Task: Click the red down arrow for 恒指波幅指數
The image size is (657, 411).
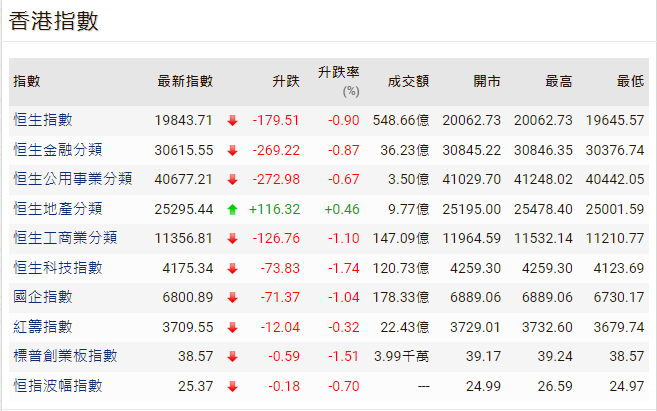Action: tap(232, 385)
